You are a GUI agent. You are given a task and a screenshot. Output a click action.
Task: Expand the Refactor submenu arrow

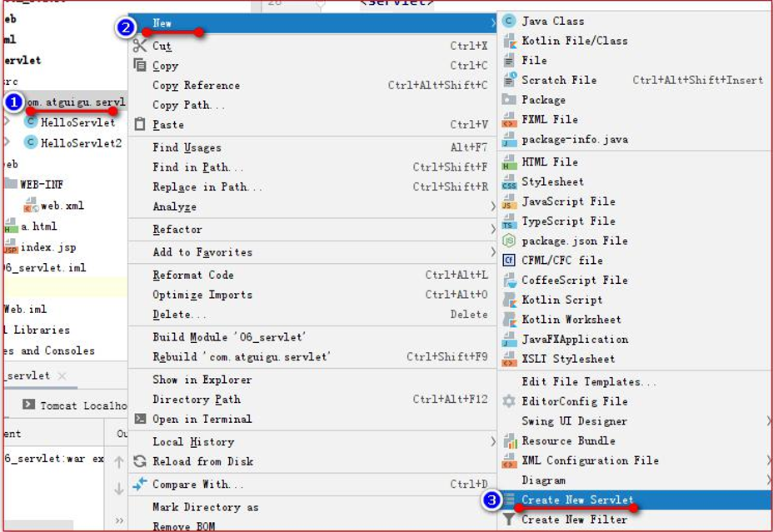(492, 229)
